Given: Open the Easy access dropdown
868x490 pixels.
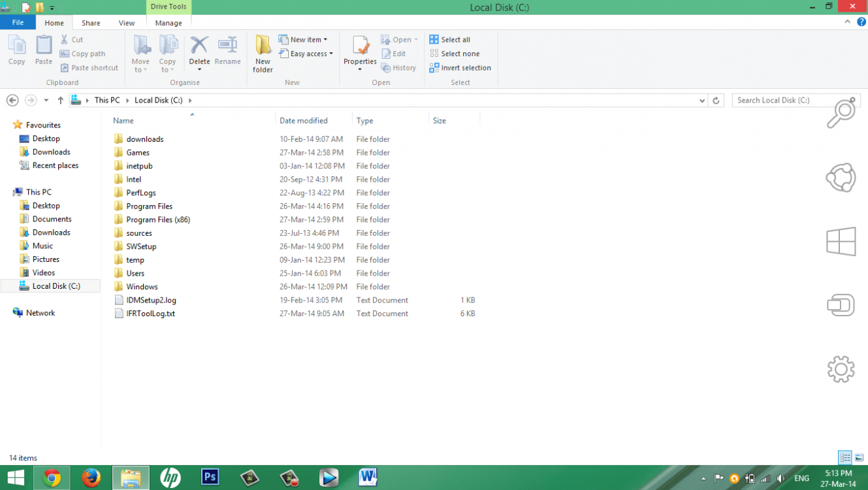Looking at the screenshot, I should coord(306,54).
